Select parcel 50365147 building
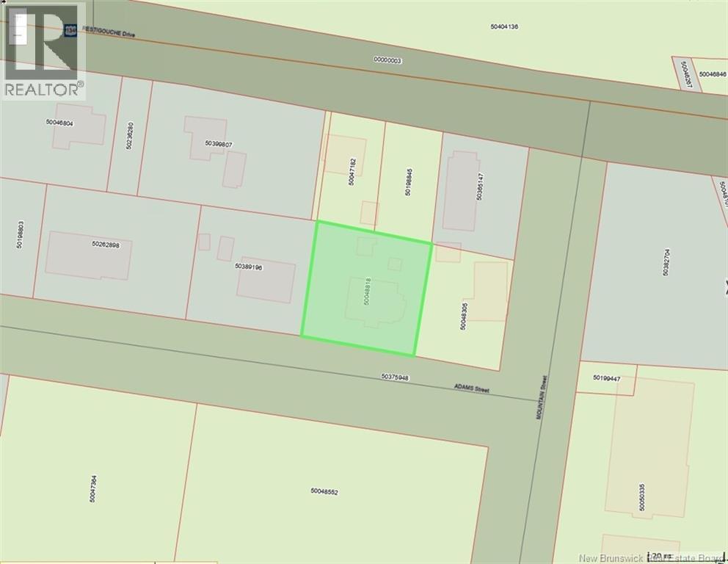 [x=460, y=191]
